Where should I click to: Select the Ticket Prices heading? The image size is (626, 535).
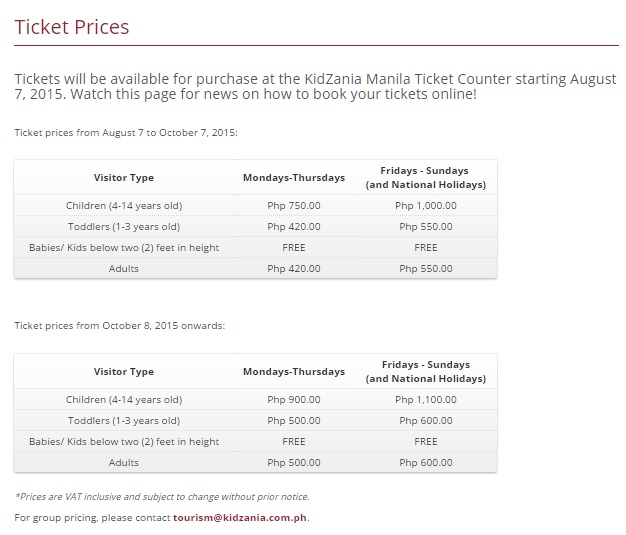pyautogui.click(x=72, y=27)
